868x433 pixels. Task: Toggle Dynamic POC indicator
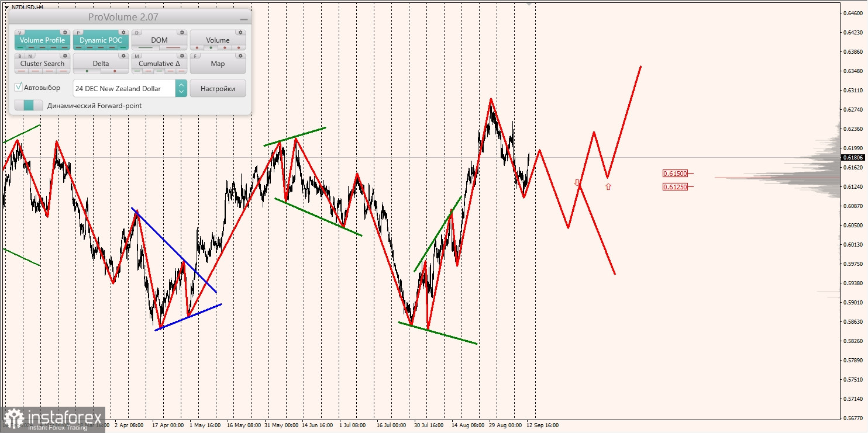[x=101, y=40]
